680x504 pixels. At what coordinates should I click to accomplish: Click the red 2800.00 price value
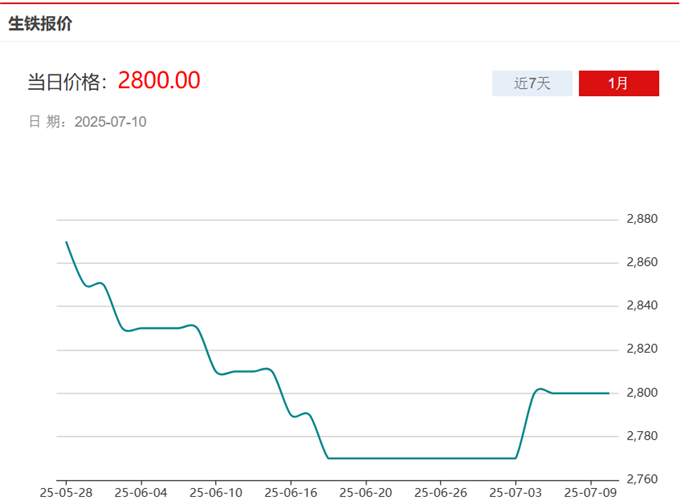[159, 81]
